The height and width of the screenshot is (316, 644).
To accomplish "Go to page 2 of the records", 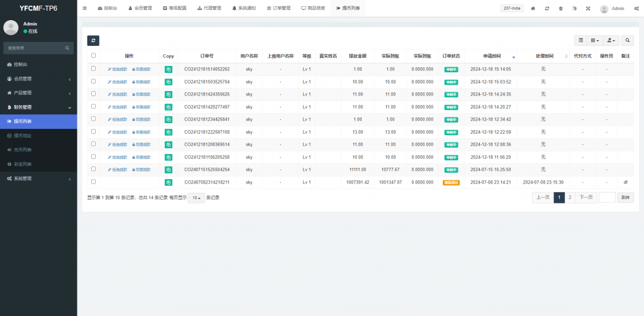I will tap(570, 197).
